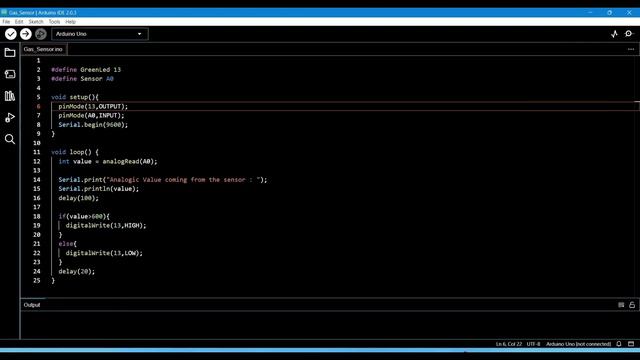
Task: Click Arduino Uno [not connected] status text
Action: [578, 344]
